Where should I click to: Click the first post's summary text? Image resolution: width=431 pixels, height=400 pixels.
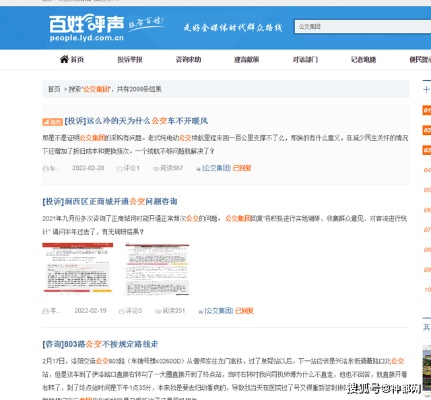pos(225,144)
